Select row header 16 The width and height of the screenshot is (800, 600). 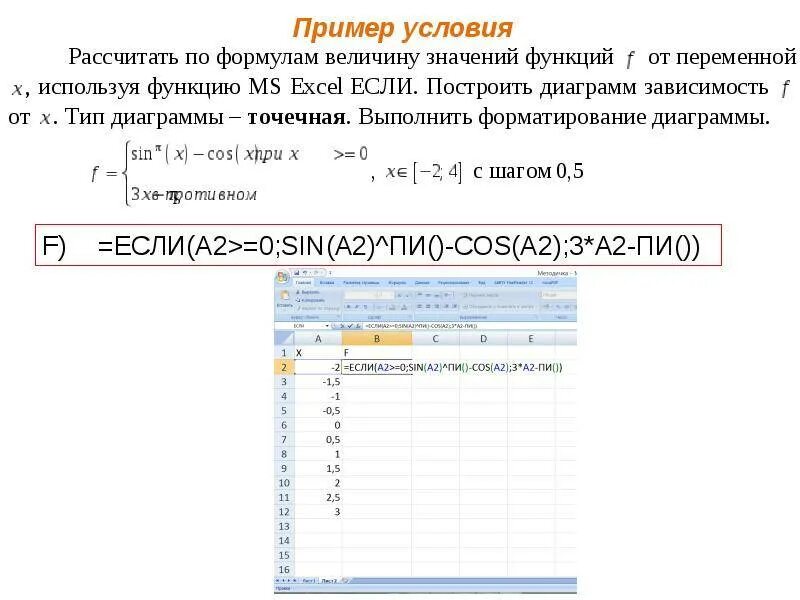coord(284,569)
